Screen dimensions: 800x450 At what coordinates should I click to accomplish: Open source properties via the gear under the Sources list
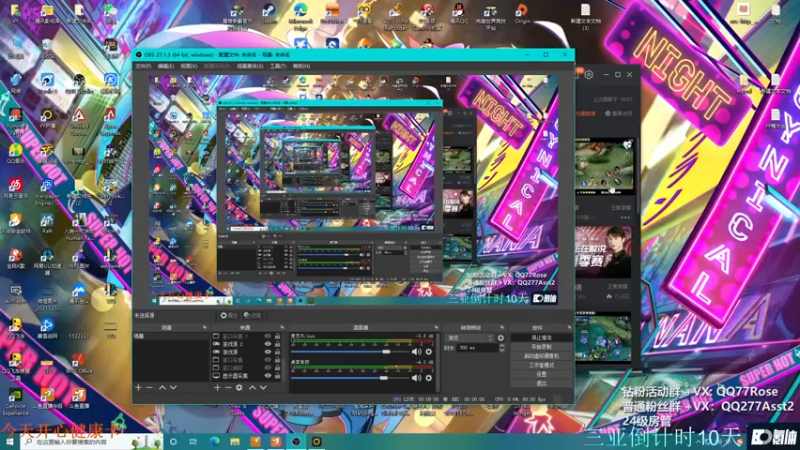click(239, 388)
